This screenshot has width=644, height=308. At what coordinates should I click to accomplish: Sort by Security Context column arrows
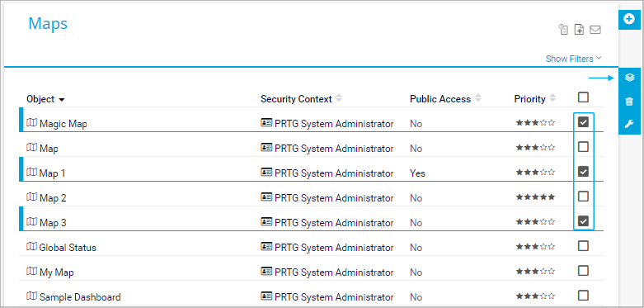(339, 99)
